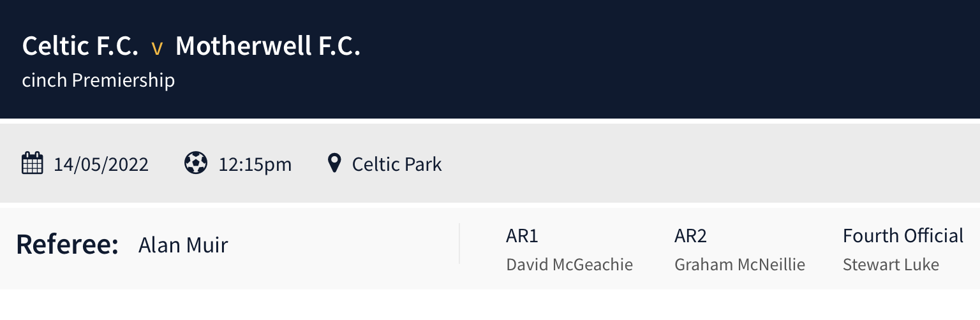Select the cinch Premiership competition text
Screen dimensions: 980x320
(98, 80)
